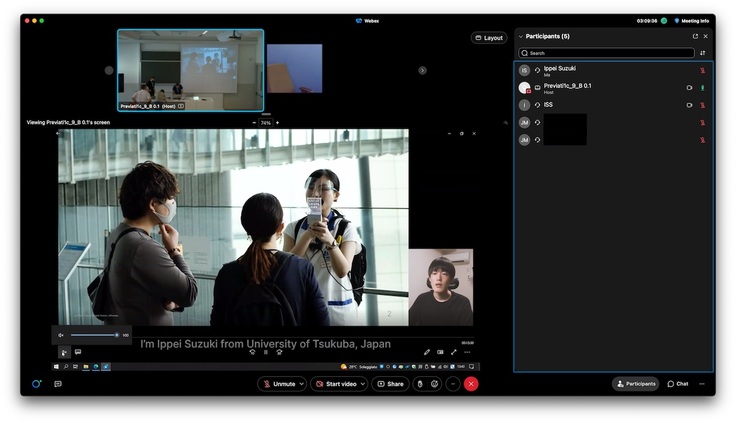The width and height of the screenshot is (736, 423).
Task: Open panel options ellipsis beside Chat
Action: 702,384
